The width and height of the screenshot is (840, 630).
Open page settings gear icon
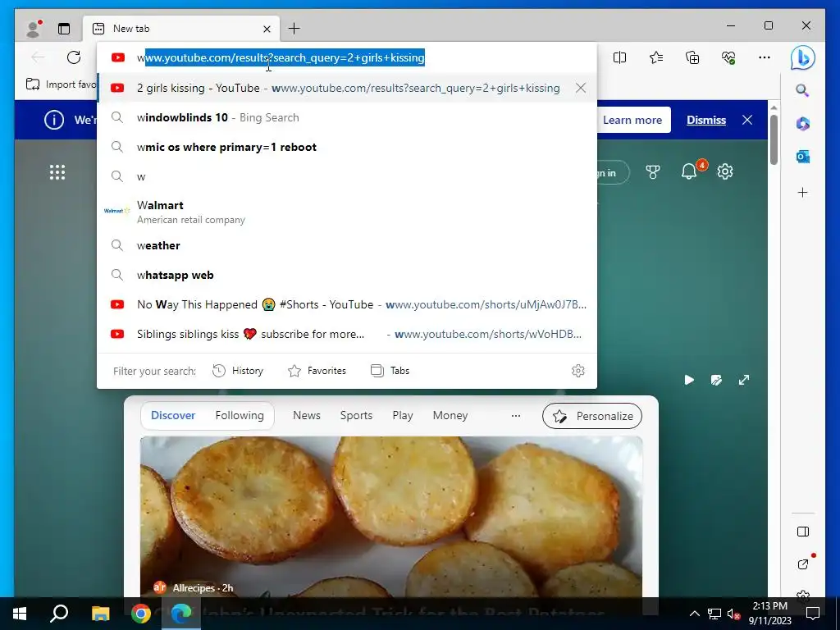tap(725, 172)
